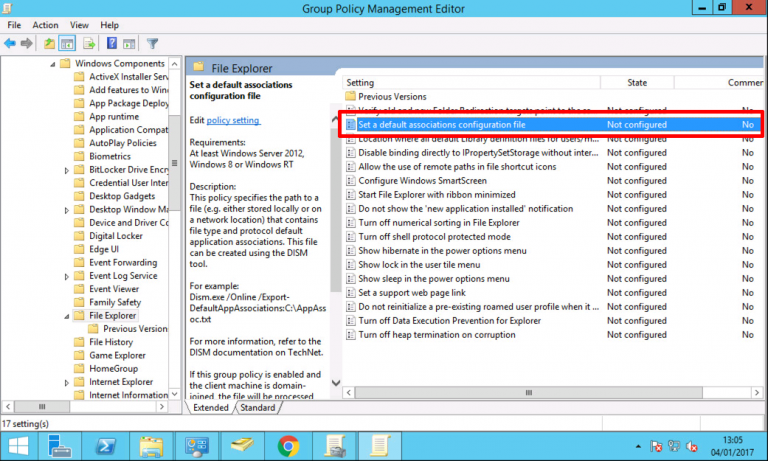Open the Action menu
Viewport: 768px width, 461px height.
pos(45,25)
